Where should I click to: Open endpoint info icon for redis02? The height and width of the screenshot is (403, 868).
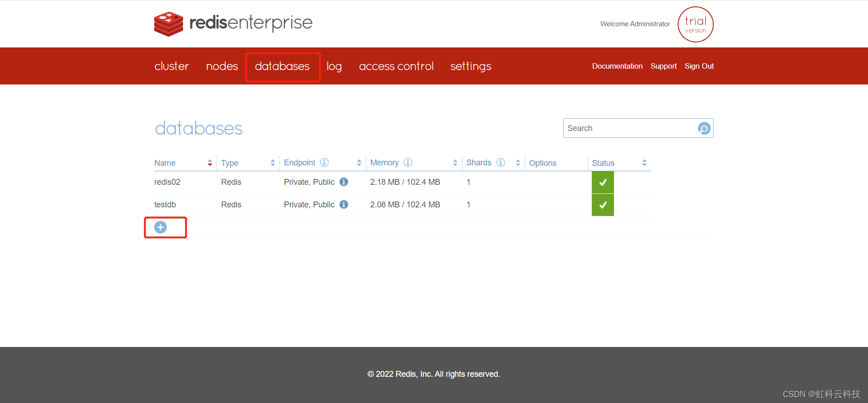click(344, 182)
